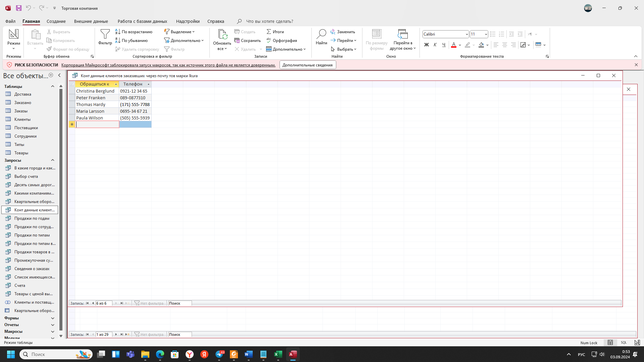
Task: Go to first record in query window
Action: [x=87, y=303]
